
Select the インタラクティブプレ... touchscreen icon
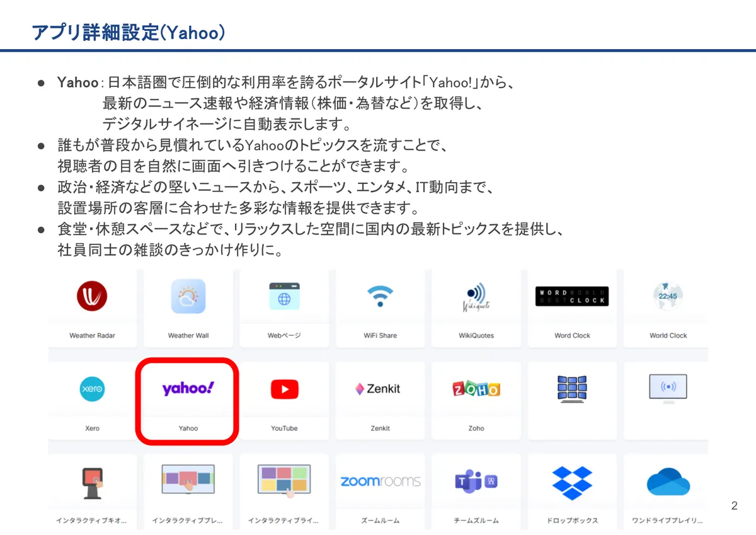[x=188, y=481]
